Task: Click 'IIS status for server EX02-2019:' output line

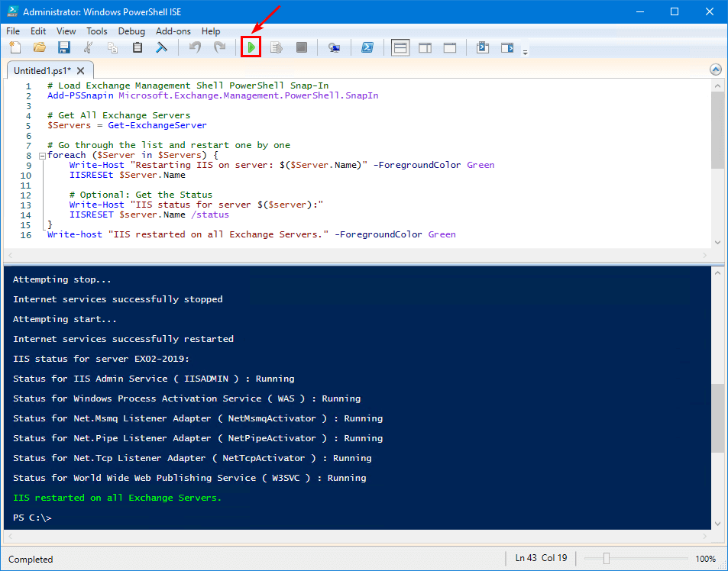Action: 101,359
